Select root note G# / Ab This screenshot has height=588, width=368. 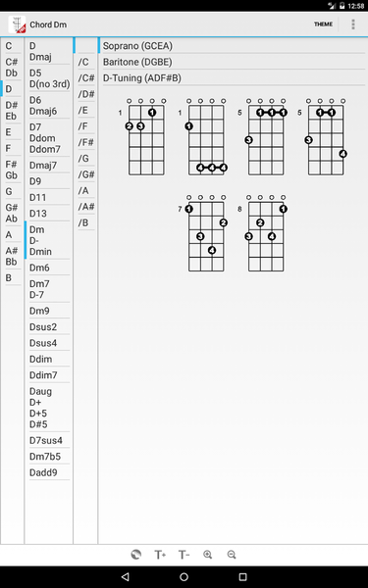point(13,213)
